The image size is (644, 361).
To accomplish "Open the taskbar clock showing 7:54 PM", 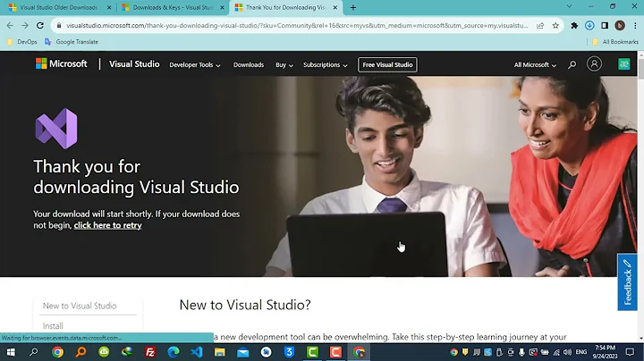I will tap(605, 352).
